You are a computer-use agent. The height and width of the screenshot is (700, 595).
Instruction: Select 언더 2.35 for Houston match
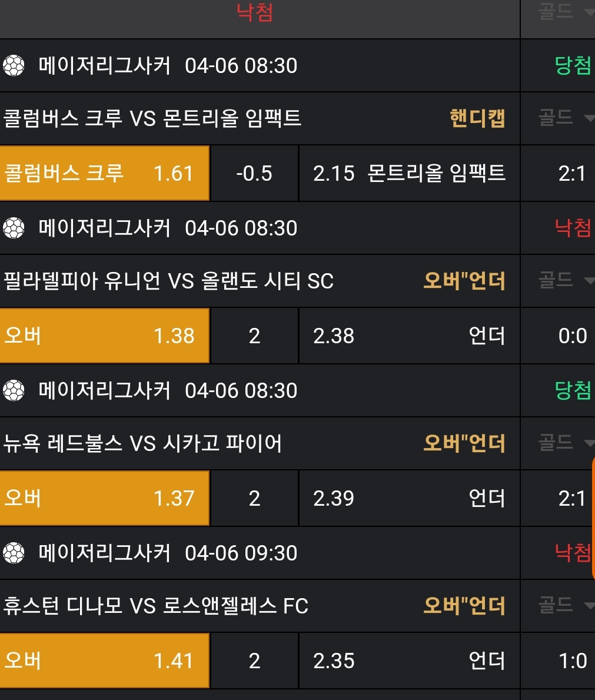pyautogui.click(x=409, y=661)
